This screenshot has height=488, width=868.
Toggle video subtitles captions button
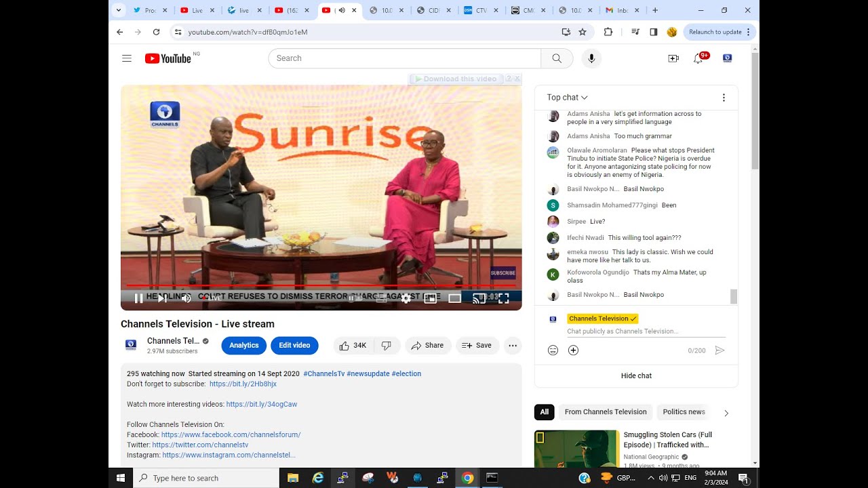382,298
